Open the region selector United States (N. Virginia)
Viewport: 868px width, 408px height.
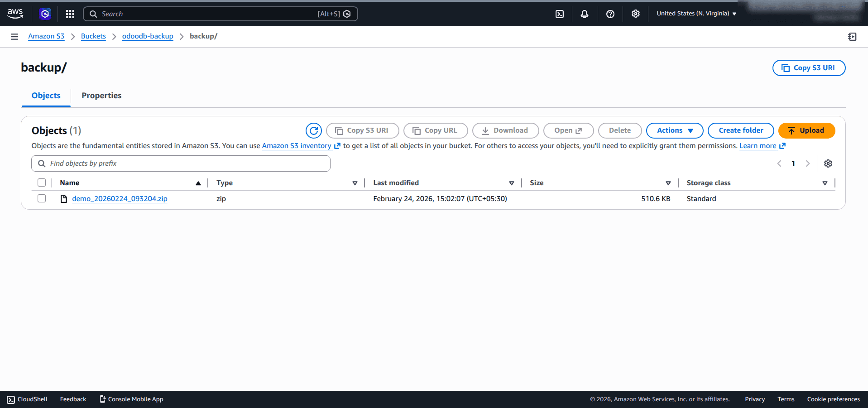[696, 14]
